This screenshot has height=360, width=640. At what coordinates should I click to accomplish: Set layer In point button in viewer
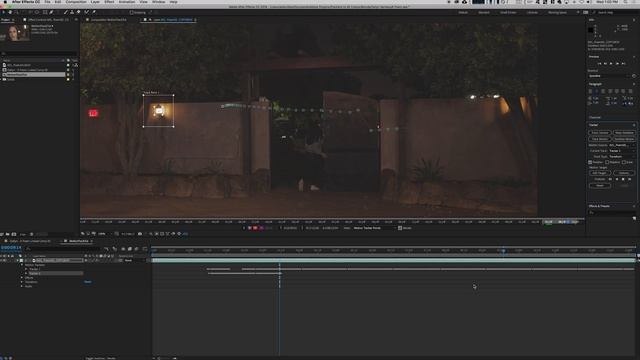point(281,228)
